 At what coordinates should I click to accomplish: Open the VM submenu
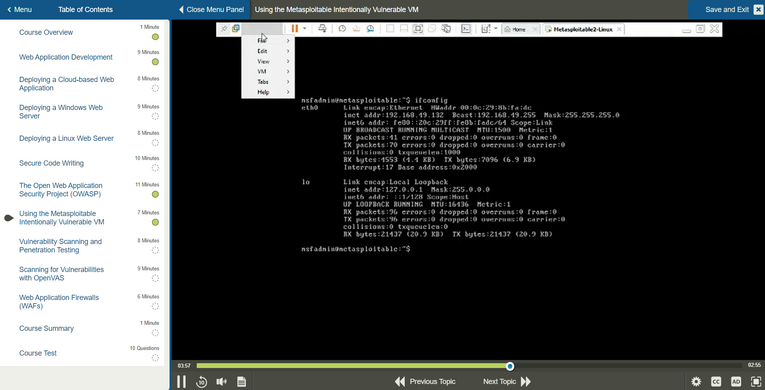click(268, 72)
